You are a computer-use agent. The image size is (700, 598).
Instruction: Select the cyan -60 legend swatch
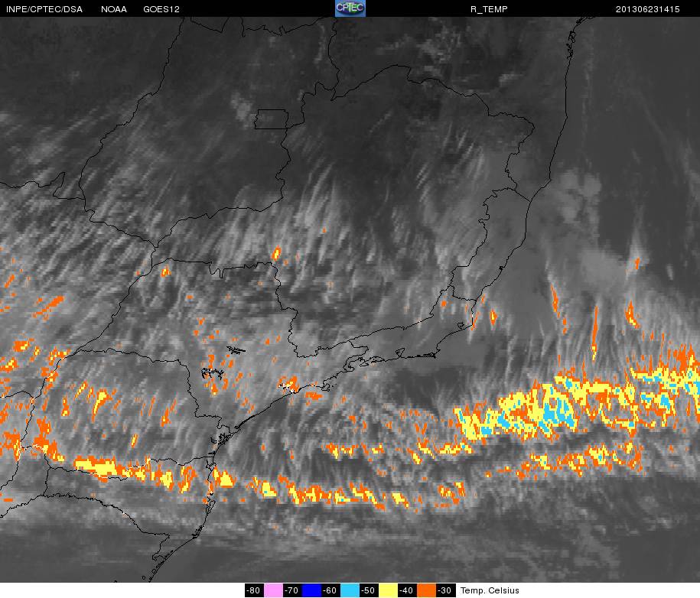click(x=350, y=590)
